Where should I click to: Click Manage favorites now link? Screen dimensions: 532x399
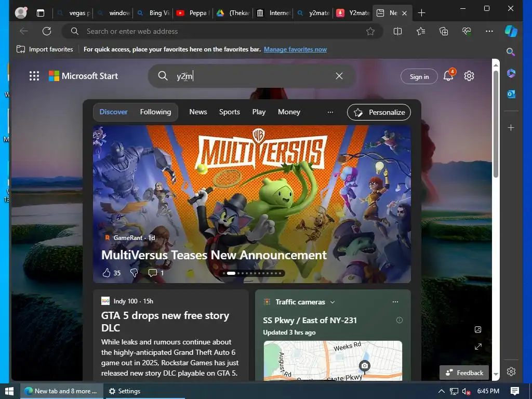point(295,49)
